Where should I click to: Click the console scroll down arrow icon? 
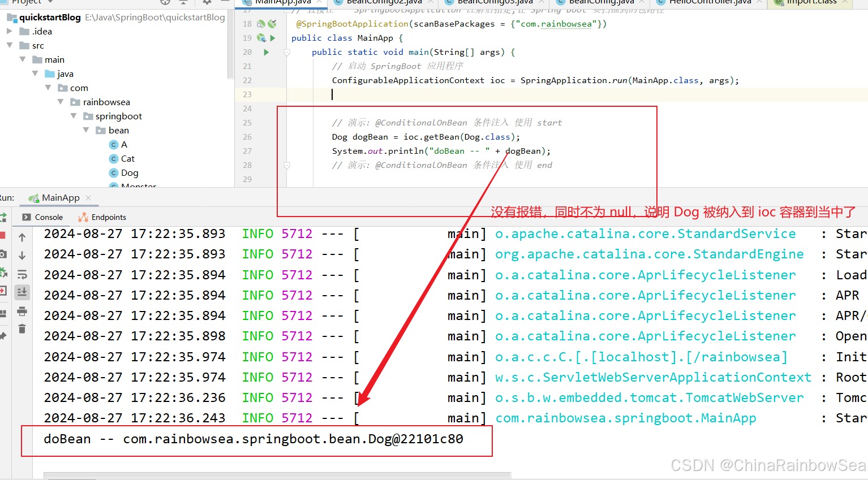point(22,256)
